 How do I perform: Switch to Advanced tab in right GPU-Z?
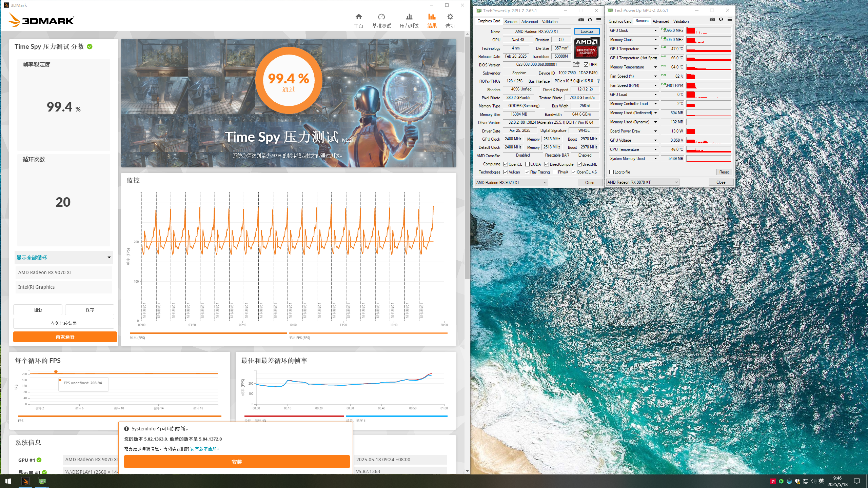point(660,21)
